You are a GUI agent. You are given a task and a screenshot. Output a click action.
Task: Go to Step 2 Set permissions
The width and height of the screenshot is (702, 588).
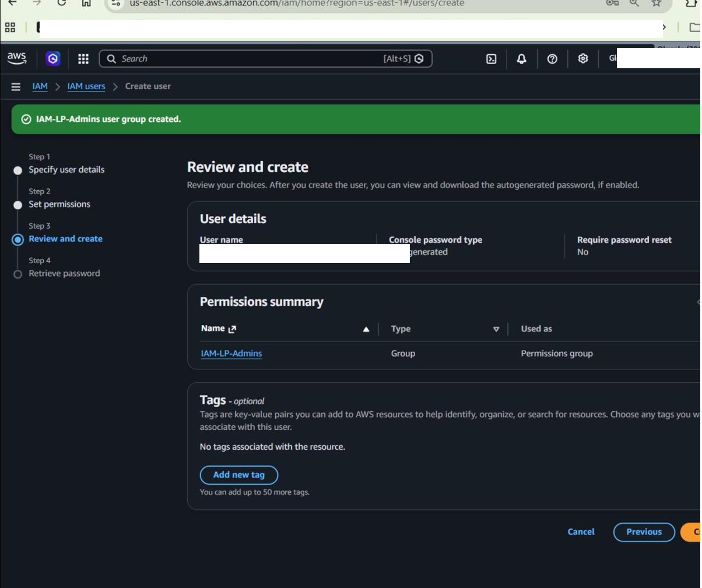[x=59, y=204]
